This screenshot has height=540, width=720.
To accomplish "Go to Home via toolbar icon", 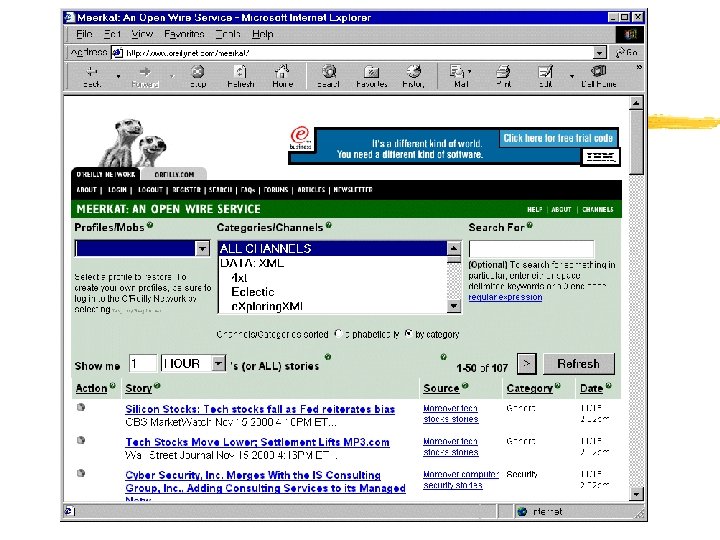I will pyautogui.click(x=282, y=71).
